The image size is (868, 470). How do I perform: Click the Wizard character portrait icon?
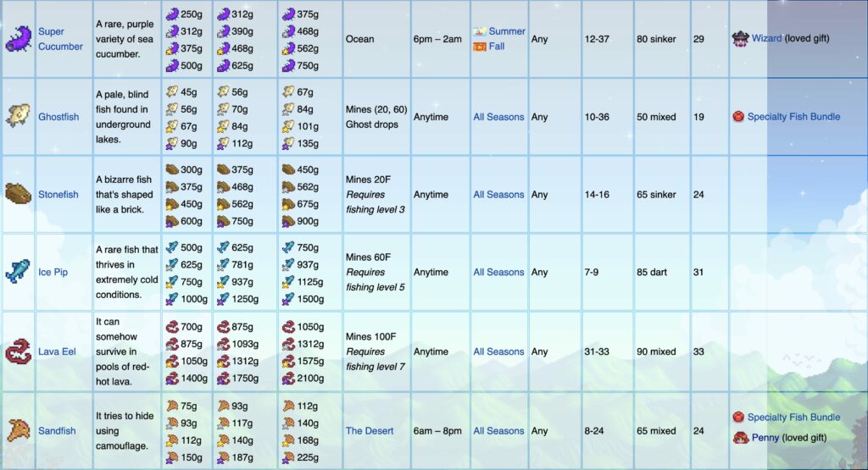(740, 39)
